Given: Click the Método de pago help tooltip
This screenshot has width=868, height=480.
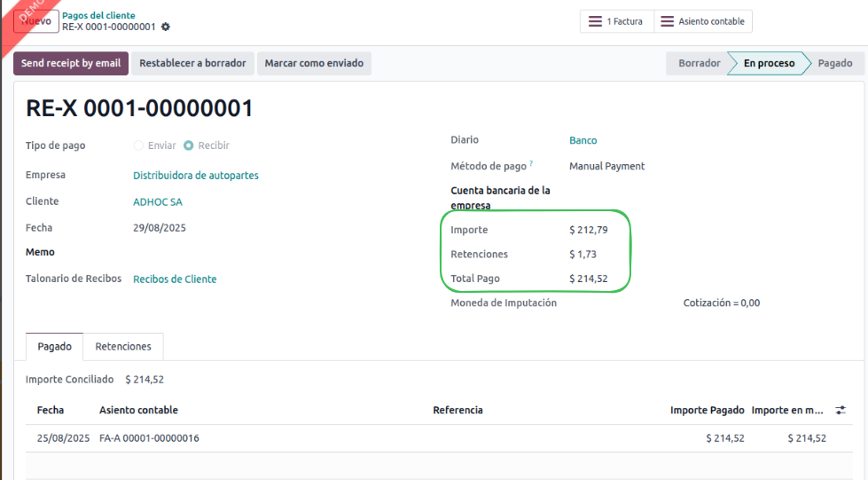Looking at the screenshot, I should tap(531, 163).
